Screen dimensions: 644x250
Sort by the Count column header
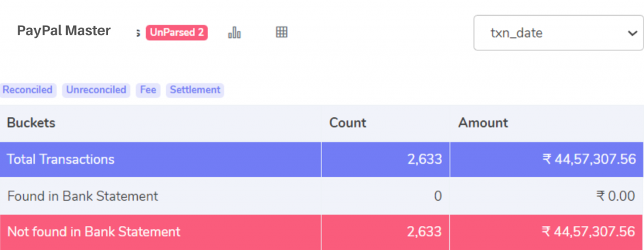pyautogui.click(x=348, y=123)
